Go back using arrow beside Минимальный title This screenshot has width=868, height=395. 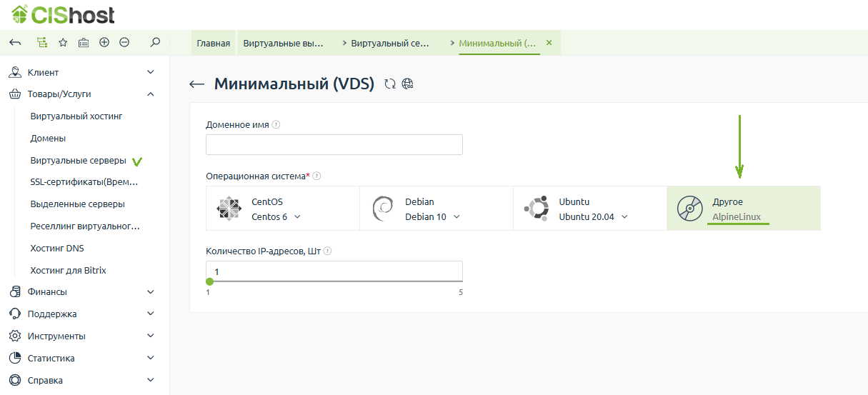tap(196, 84)
